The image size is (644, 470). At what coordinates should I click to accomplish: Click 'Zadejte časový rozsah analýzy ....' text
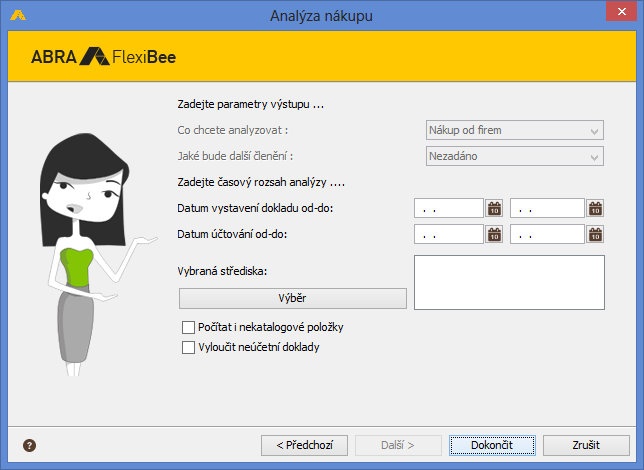(x=261, y=182)
